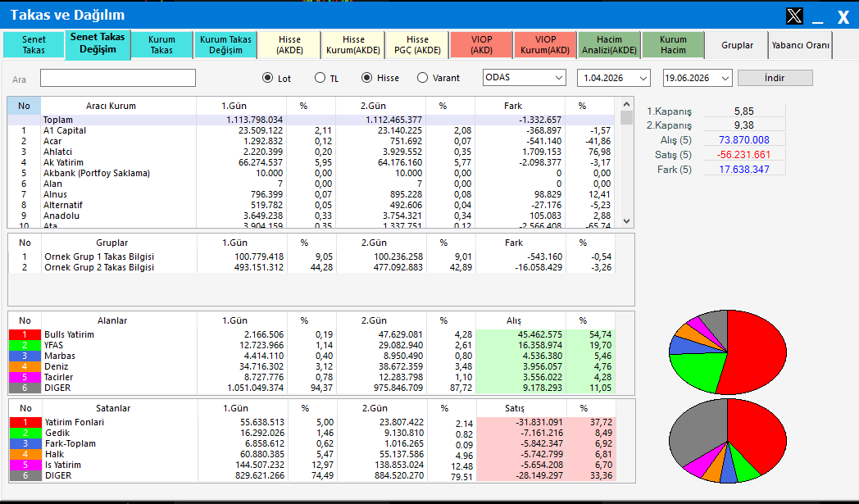Screen dimensions: 859x504
Task: Switch to the Kurum Hacim tab
Action: click(673, 44)
